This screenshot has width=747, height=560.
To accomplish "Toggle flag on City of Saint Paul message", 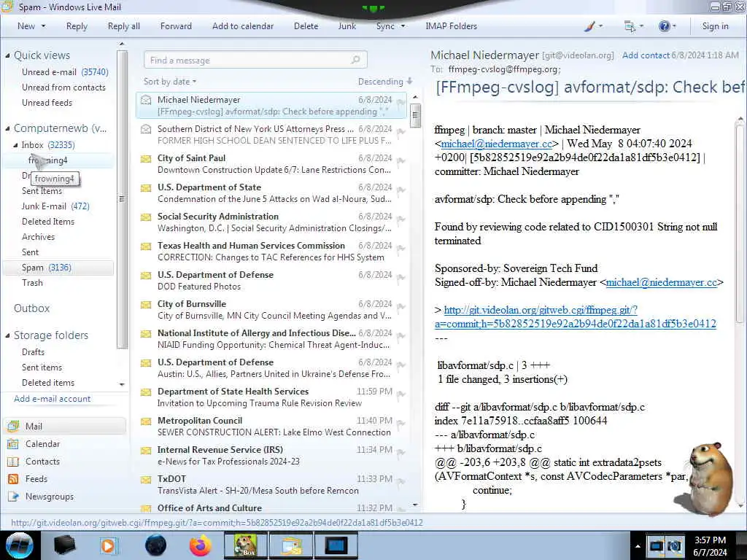I will point(400,161).
